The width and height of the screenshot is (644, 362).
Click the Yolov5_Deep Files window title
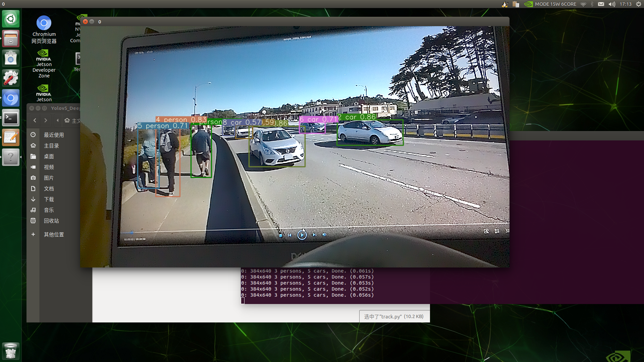(65, 108)
